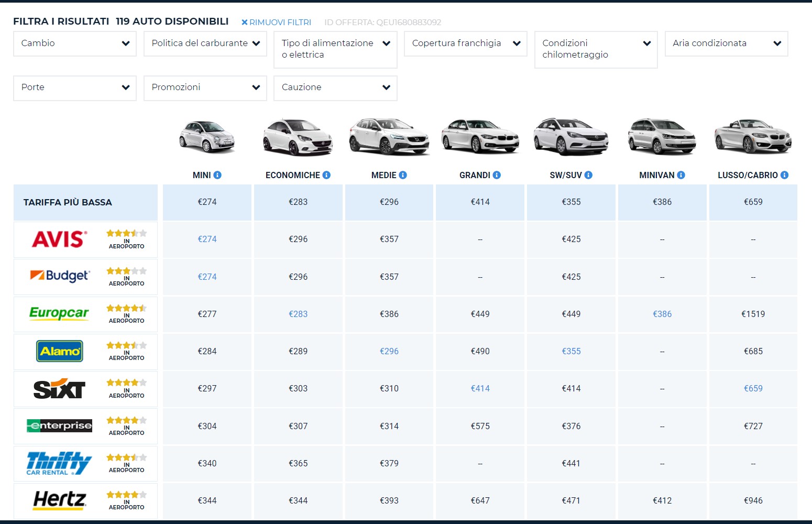Expand the Condizioni chilometraggio filter
Viewport: 812px width, 524px height.
point(596,49)
